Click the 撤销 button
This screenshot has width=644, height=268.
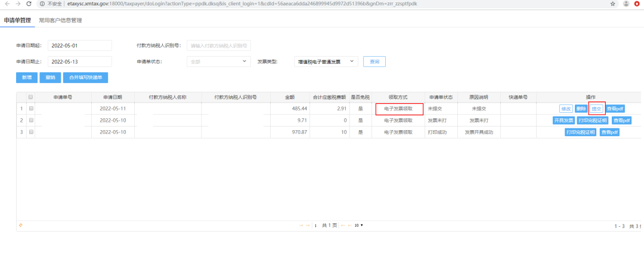coord(50,77)
